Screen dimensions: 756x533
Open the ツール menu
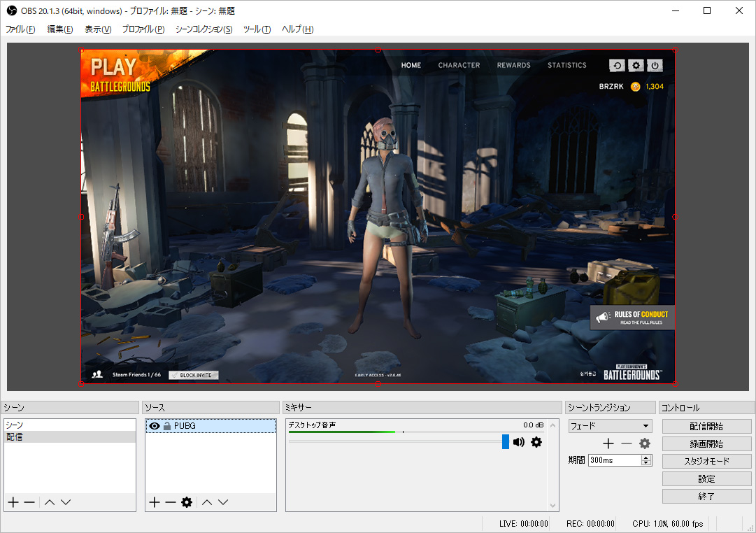click(x=257, y=29)
